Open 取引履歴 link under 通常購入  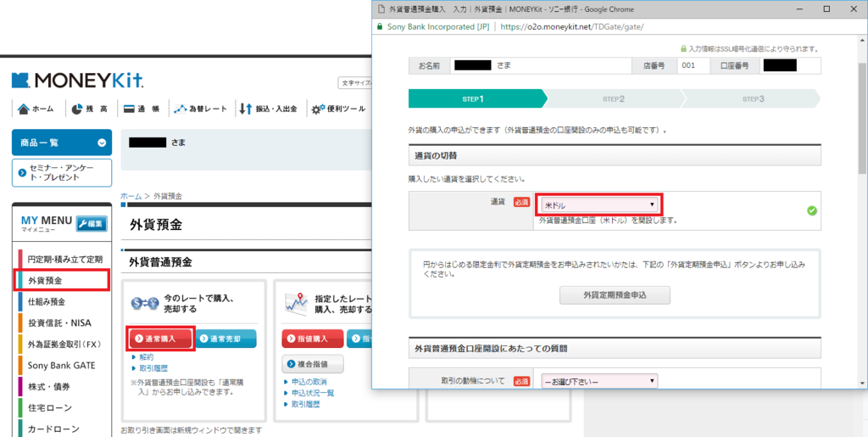153,368
